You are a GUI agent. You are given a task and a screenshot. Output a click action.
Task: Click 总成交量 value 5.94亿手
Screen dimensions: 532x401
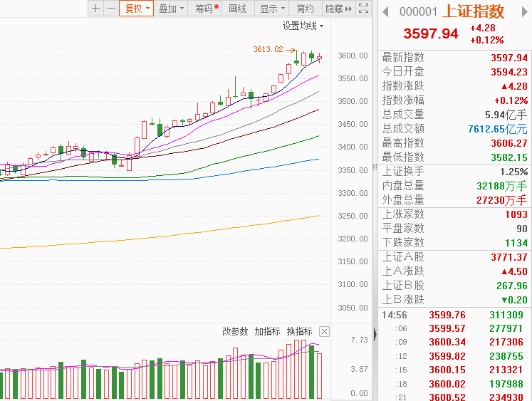click(x=506, y=115)
